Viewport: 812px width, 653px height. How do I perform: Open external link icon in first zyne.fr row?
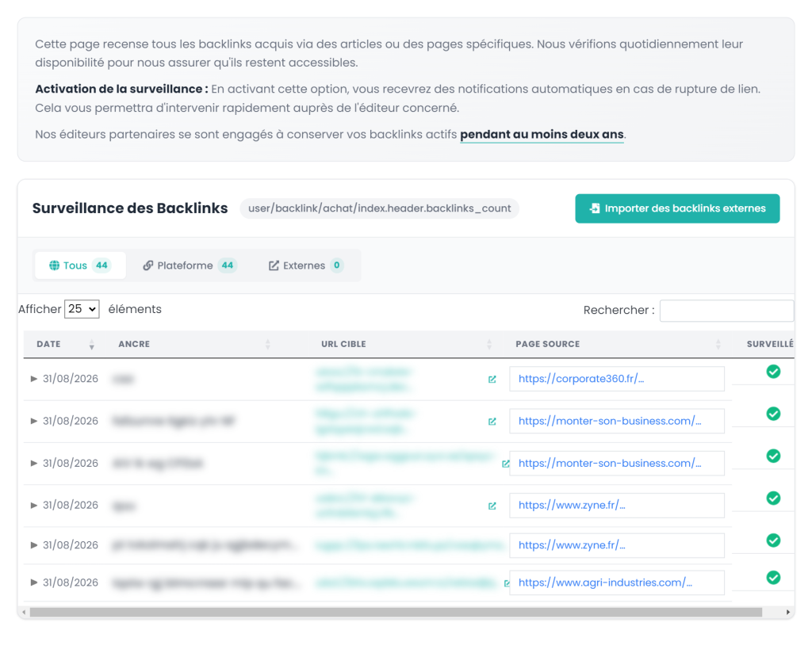point(492,506)
